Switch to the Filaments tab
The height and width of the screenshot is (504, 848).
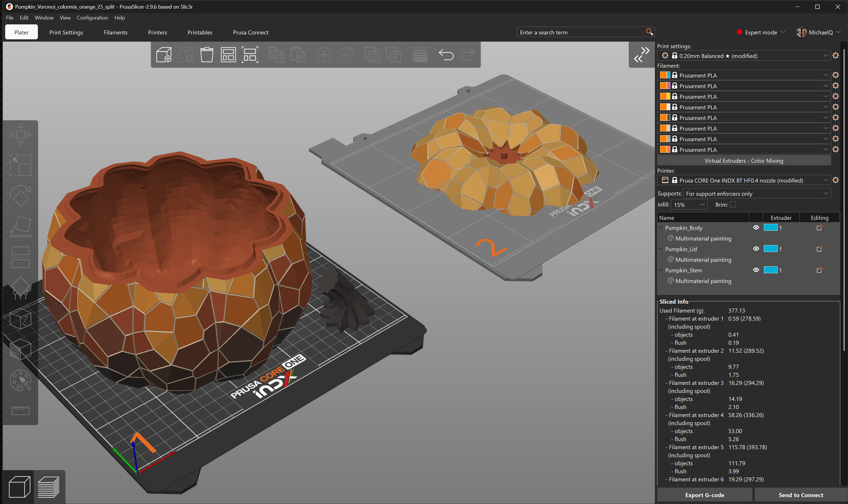[x=115, y=32]
